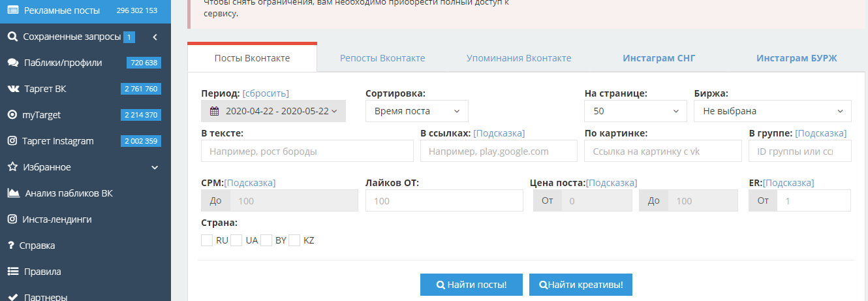This screenshot has height=301, width=868.
Task: Click the 2 761 760 counter badge
Action: tap(141, 89)
